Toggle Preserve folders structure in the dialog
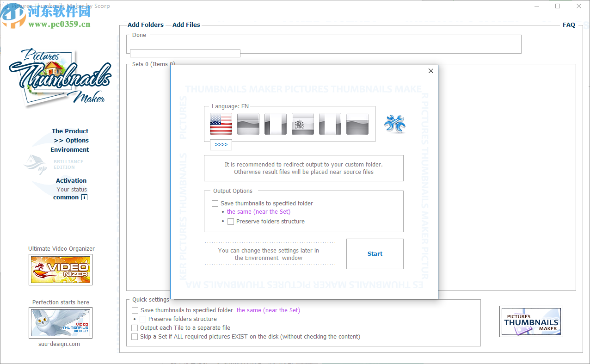Image resolution: width=590 pixels, height=364 pixels. coord(231,222)
